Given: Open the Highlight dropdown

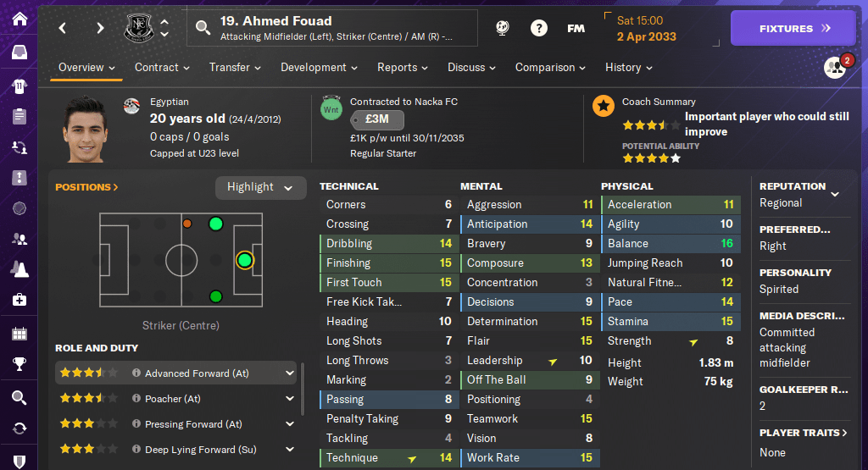Looking at the screenshot, I should [260, 187].
